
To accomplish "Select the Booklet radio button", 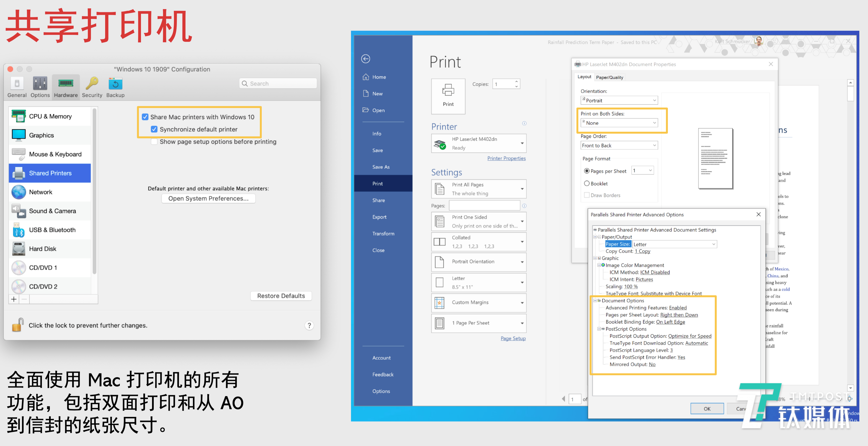I will (x=587, y=183).
